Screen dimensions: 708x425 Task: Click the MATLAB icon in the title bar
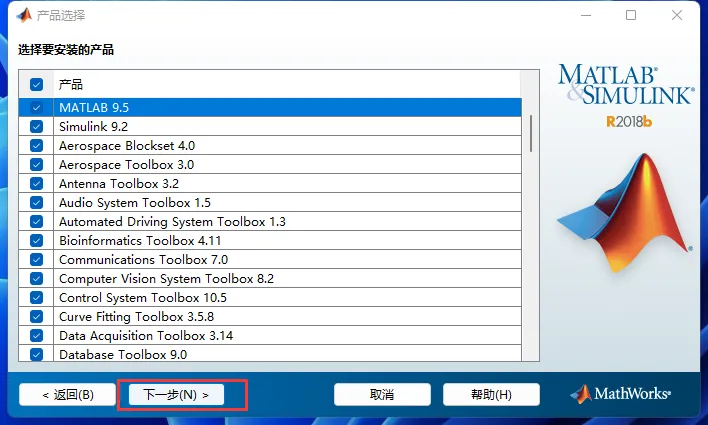pyautogui.click(x=24, y=15)
